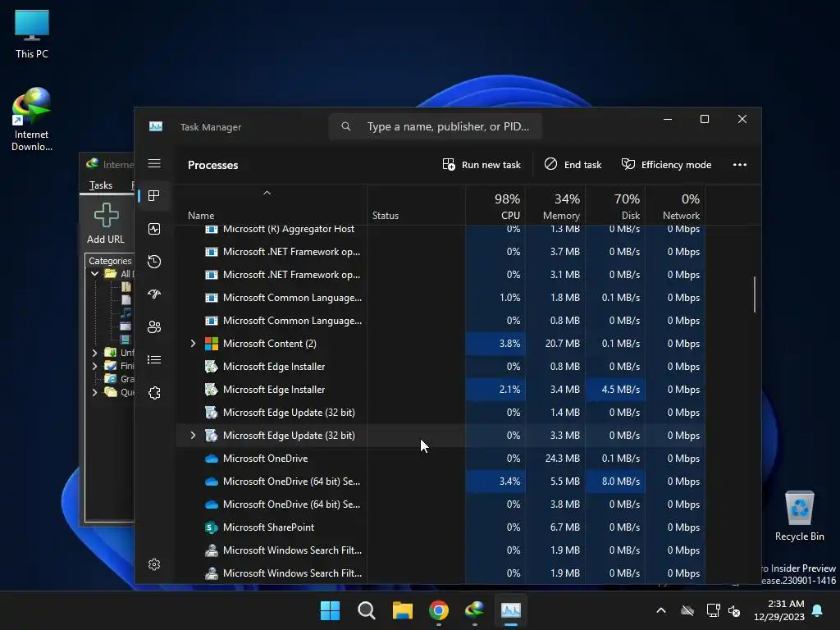Select the Microsoft Content (2) icon
Viewport: 840px width, 630px height.
[212, 344]
